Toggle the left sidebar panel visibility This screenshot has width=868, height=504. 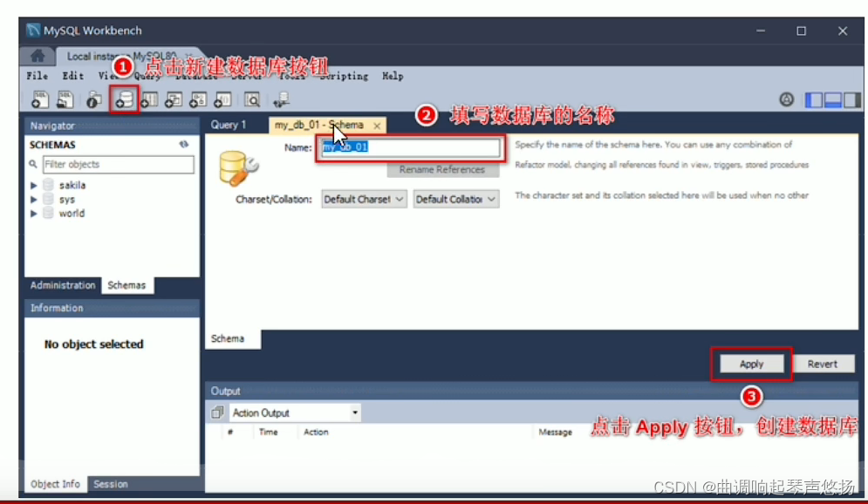[x=814, y=99]
